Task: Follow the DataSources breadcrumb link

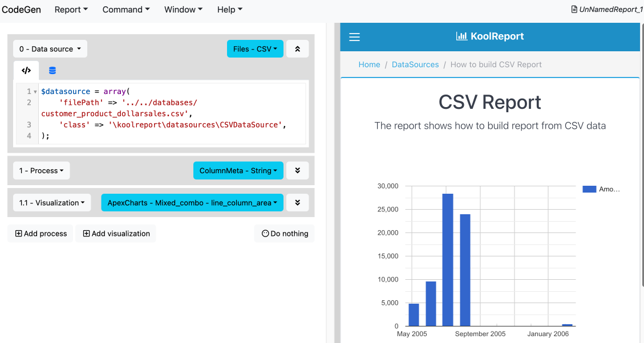Action: (x=415, y=64)
